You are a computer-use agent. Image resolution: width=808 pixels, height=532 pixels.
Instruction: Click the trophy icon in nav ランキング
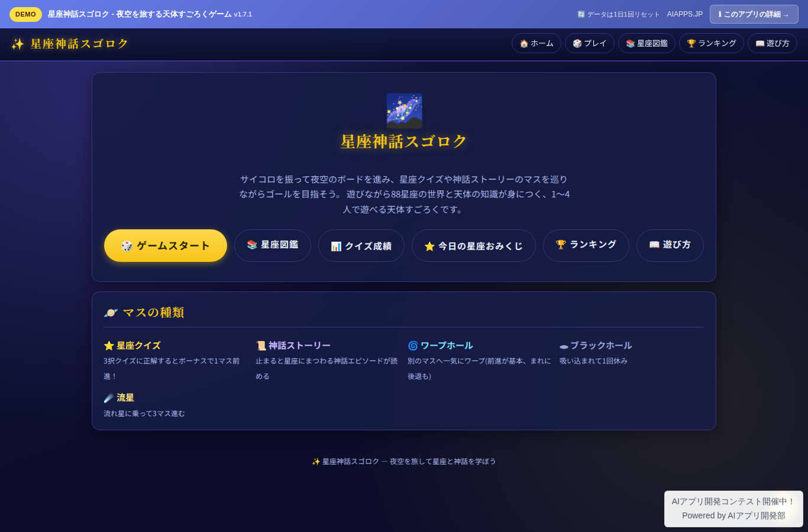click(691, 44)
